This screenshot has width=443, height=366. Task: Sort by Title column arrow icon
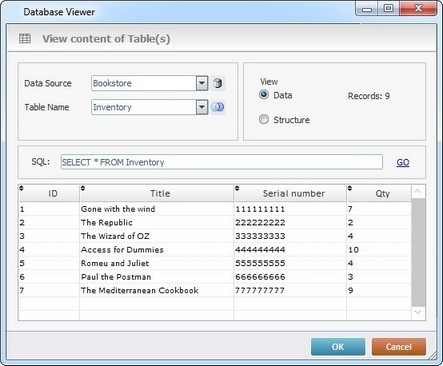click(x=83, y=188)
